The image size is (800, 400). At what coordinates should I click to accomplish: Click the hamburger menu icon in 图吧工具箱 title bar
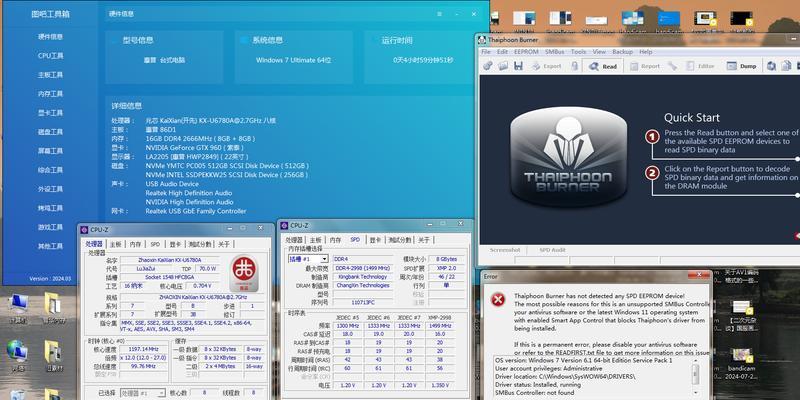pyautogui.click(x=439, y=14)
